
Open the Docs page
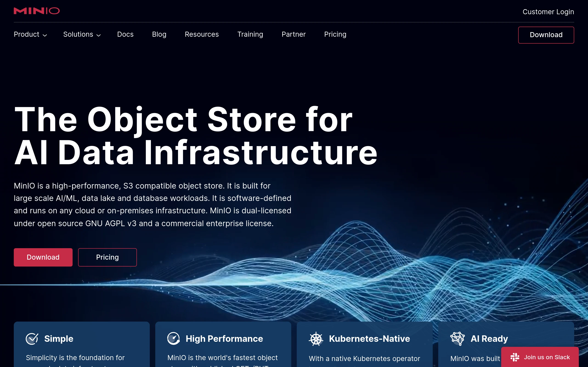click(x=125, y=34)
